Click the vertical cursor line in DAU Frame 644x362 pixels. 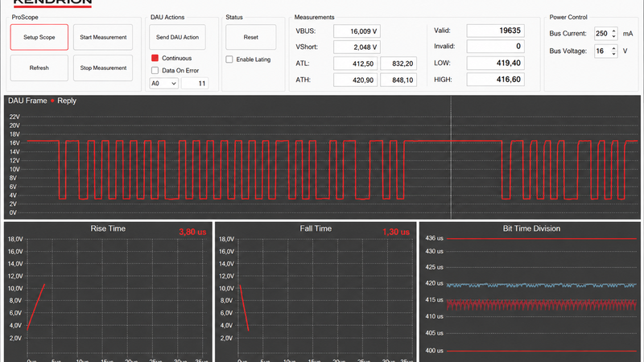coord(451,157)
